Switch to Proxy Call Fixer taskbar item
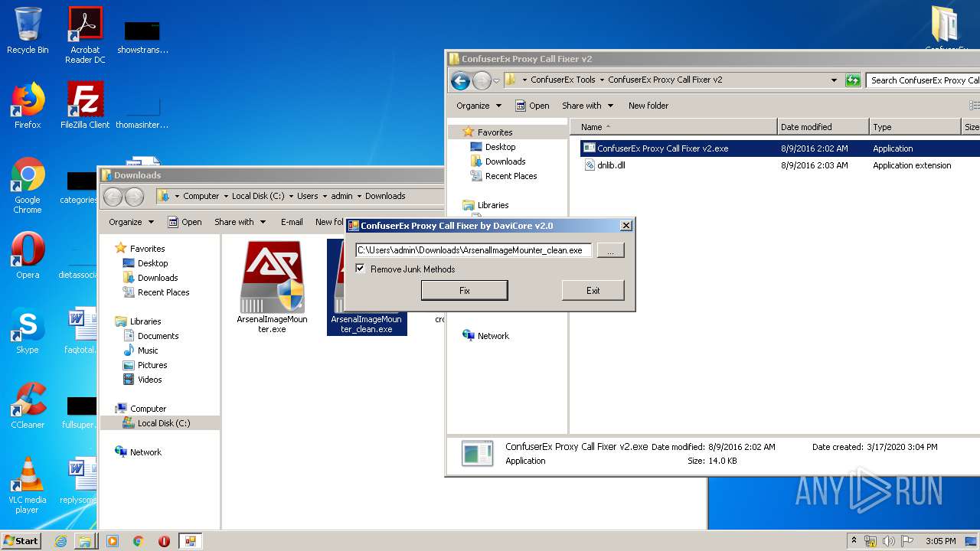The image size is (980, 551). coord(190,541)
